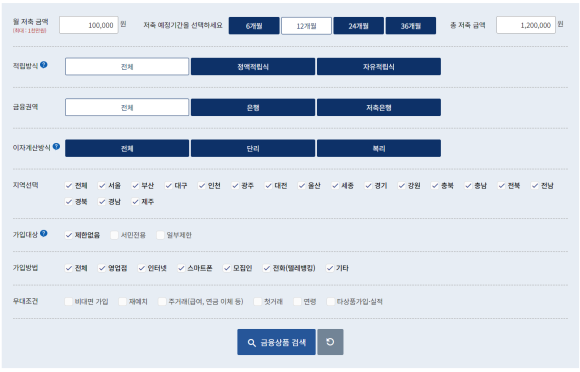The image size is (580, 372).
Task: Click the 월 저축 금액 input field
Action: [89, 25]
